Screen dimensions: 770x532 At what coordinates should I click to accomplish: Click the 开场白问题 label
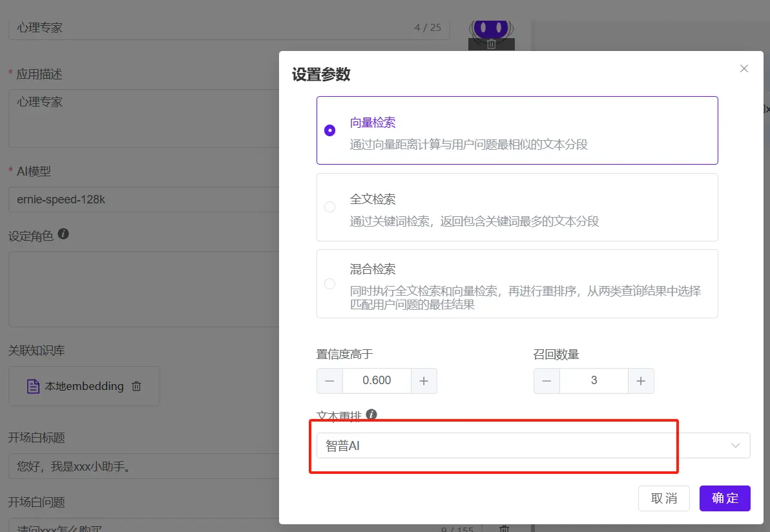coord(37,502)
